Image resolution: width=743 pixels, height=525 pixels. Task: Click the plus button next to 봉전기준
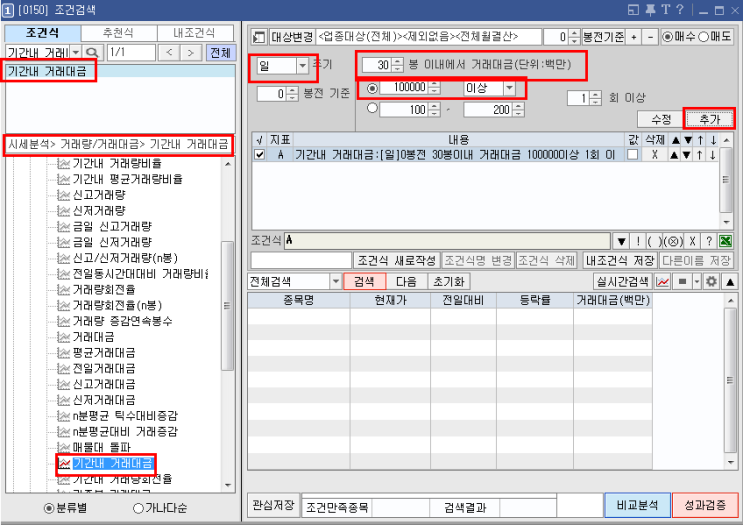pyautogui.click(x=634, y=37)
